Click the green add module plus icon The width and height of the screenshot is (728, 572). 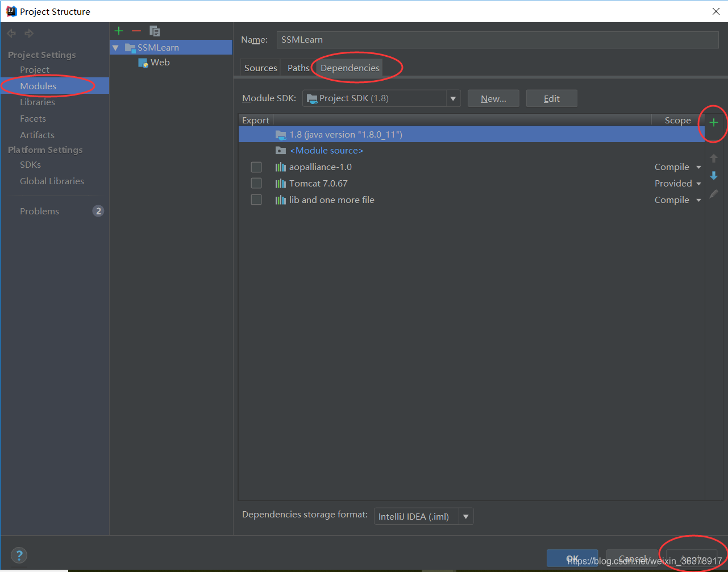[x=119, y=31]
